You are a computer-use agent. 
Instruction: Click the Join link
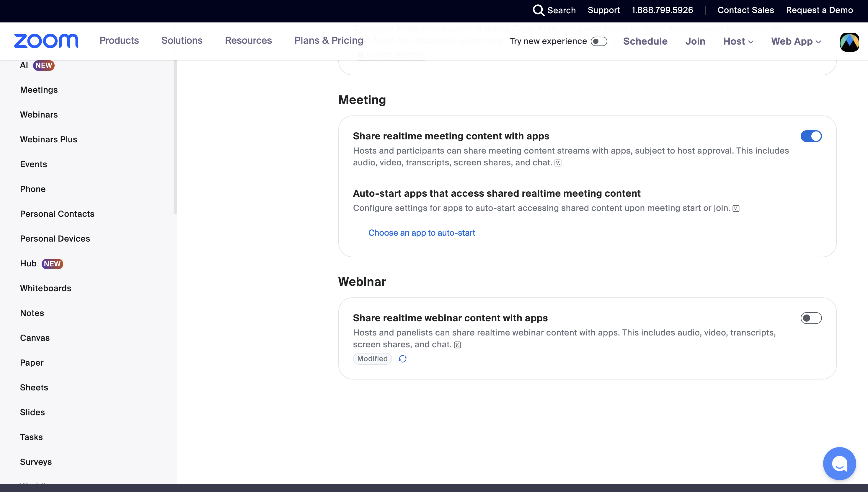pyautogui.click(x=695, y=41)
